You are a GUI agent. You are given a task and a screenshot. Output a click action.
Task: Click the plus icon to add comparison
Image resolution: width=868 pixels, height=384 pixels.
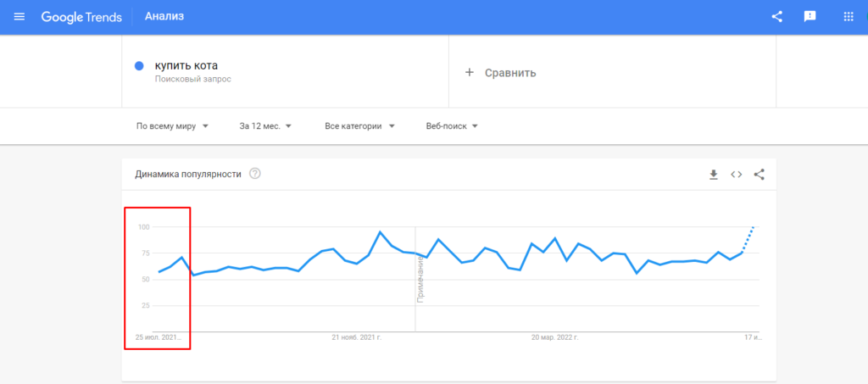point(470,73)
